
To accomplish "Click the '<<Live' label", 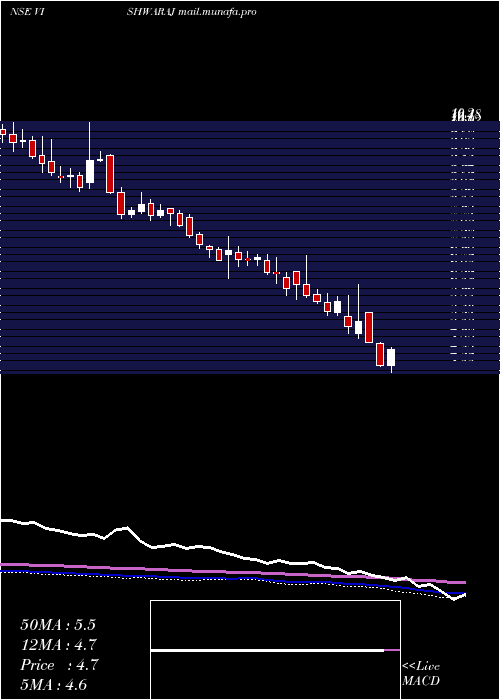I will 421,667.
